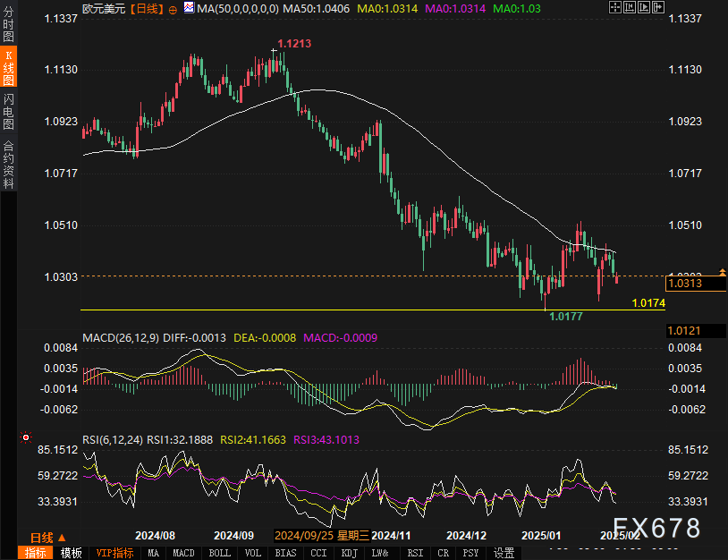Click the MA(50,0,0,0,0,0) indicator label
This screenshot has width=728, height=560.
pos(238,8)
